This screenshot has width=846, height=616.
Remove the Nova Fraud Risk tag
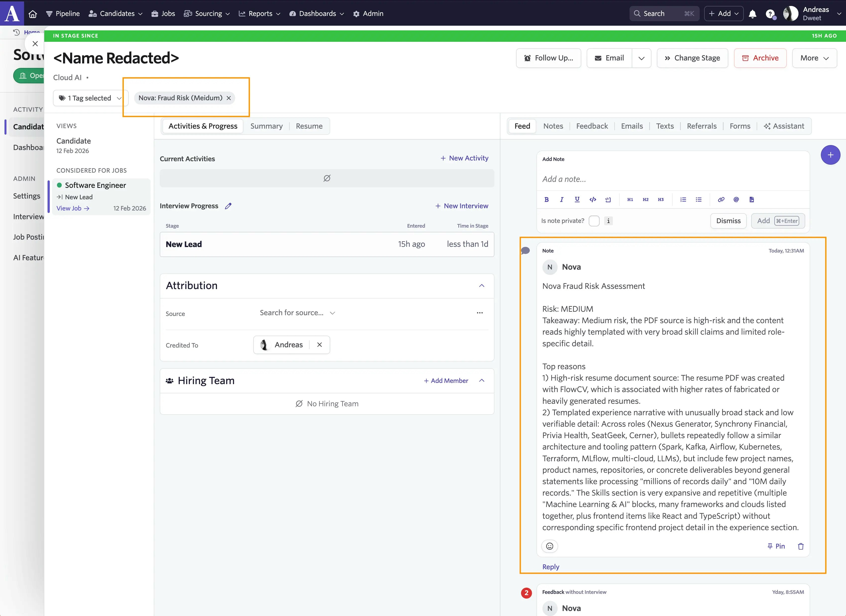click(x=229, y=98)
